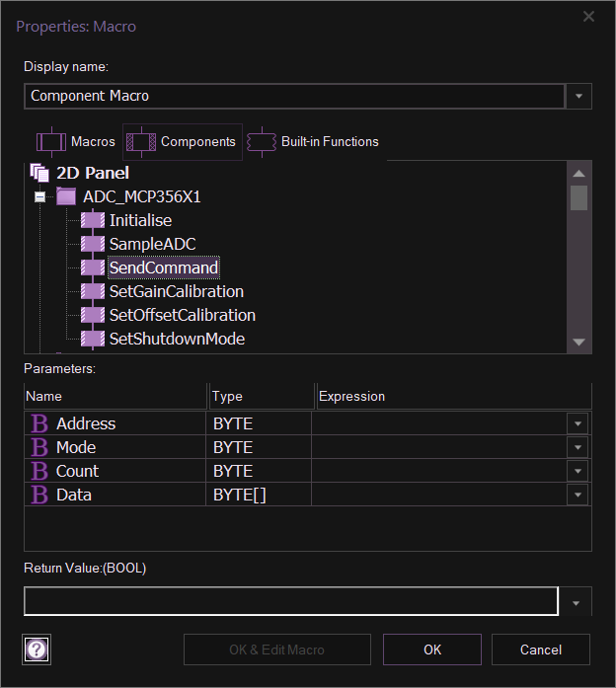This screenshot has width=616, height=688.
Task: Click the BYTE type cell in Address row
Action: coord(259,423)
